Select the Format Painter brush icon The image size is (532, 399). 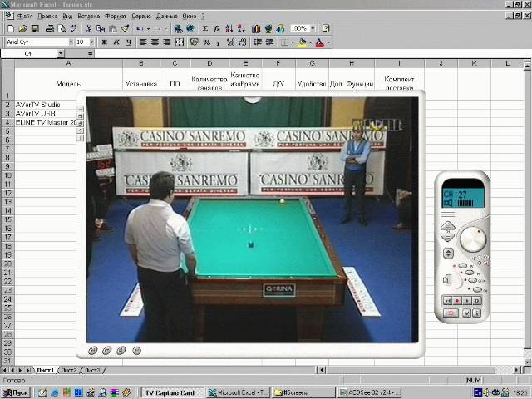click(125, 29)
